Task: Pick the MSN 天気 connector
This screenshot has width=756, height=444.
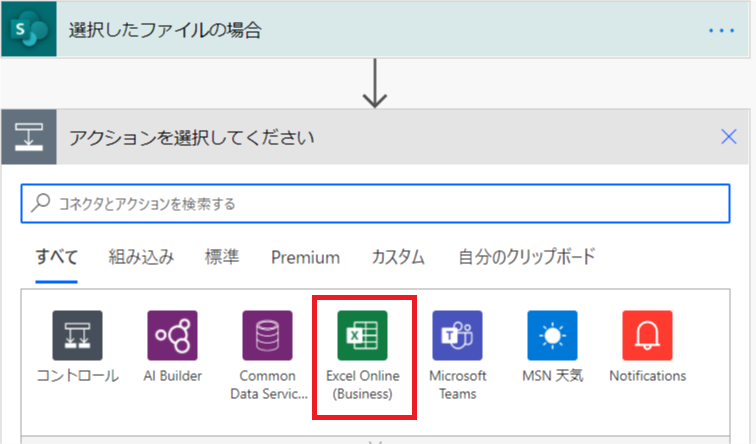Action: point(552,335)
